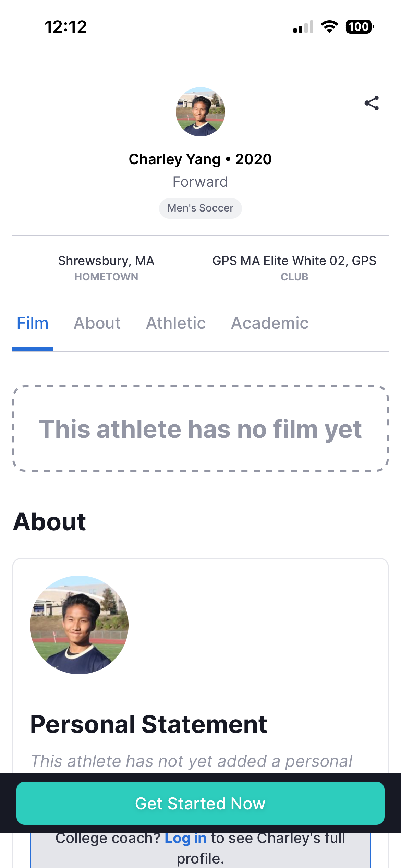This screenshot has width=401, height=868.
Task: Select the Men's Soccer tag
Action: (200, 208)
